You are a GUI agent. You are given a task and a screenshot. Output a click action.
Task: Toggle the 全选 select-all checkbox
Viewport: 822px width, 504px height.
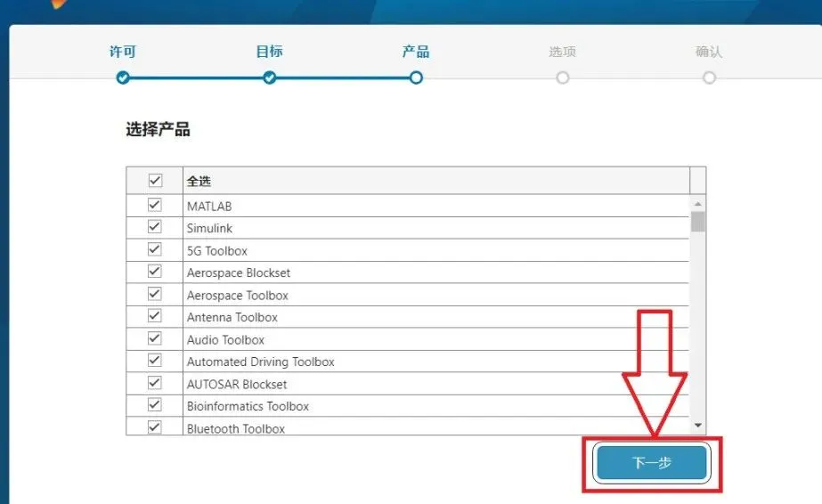[x=155, y=180]
